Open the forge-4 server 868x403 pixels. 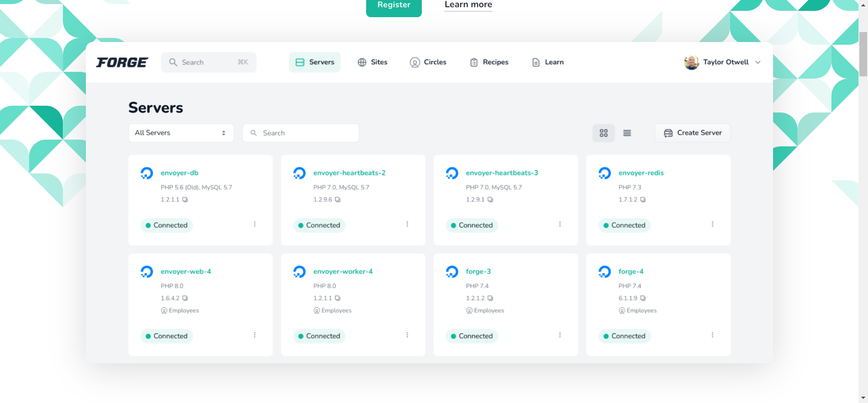tap(631, 272)
